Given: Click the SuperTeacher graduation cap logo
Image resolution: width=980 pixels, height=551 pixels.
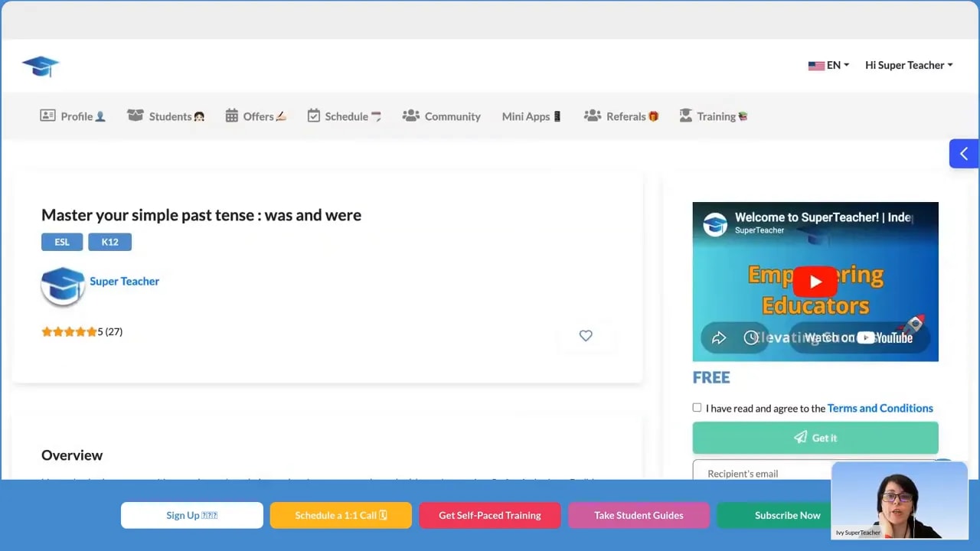Looking at the screenshot, I should click(41, 66).
